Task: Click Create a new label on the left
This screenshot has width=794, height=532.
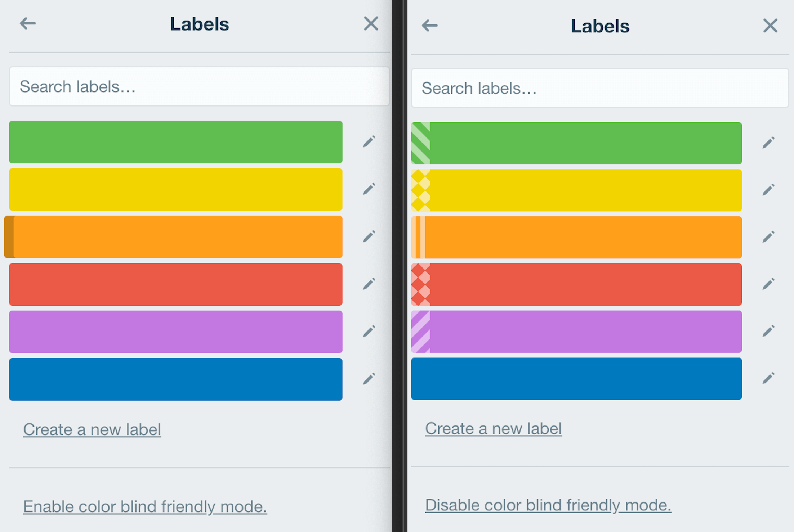Action: coord(92,429)
